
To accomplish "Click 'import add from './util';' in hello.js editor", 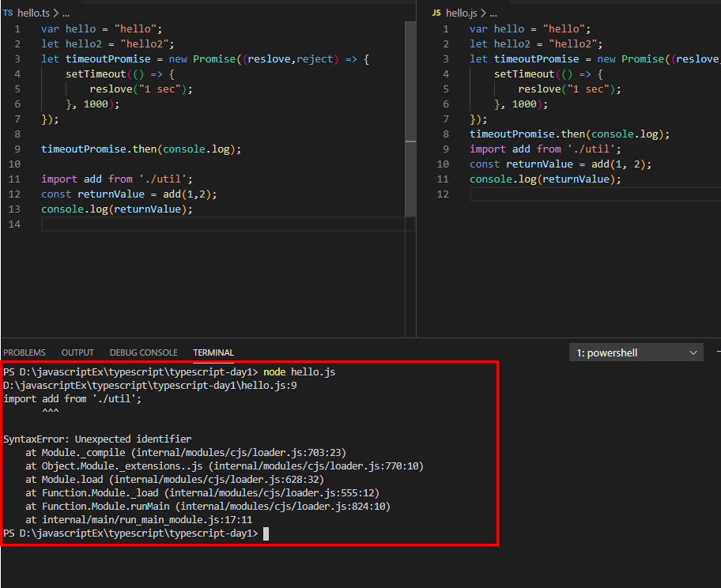I will click(x=545, y=149).
